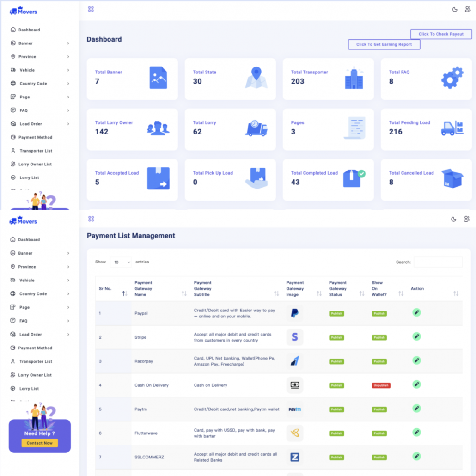This screenshot has height=476, width=476.
Task: Toggle the red Unpublish wallet badge
Action: 381,385
